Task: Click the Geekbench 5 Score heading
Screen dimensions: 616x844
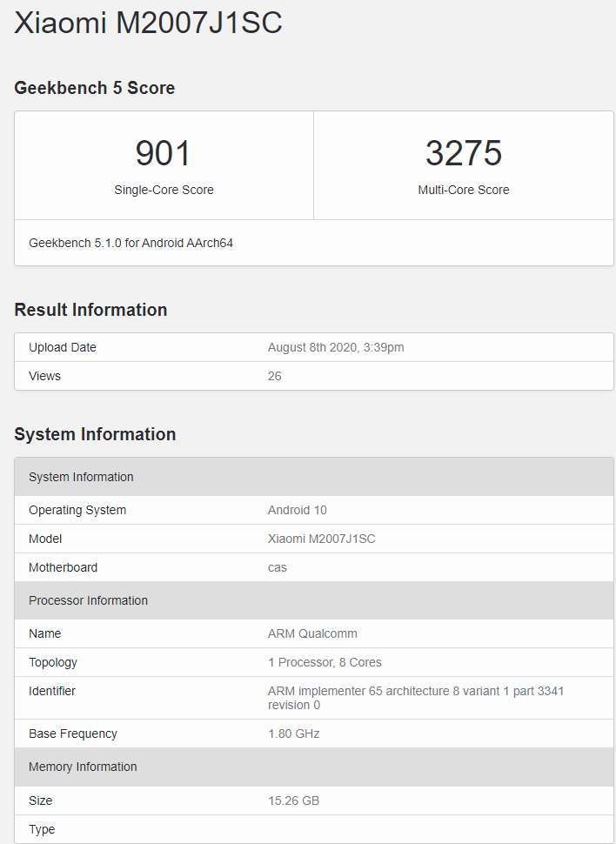Action: coord(94,88)
